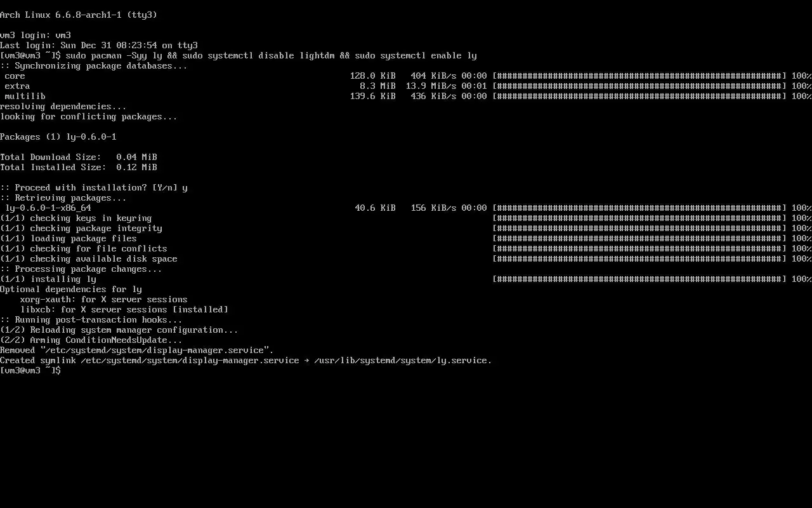Click the '128.0 KiB' size value
Viewport: 812px width, 508px height.
coord(373,76)
